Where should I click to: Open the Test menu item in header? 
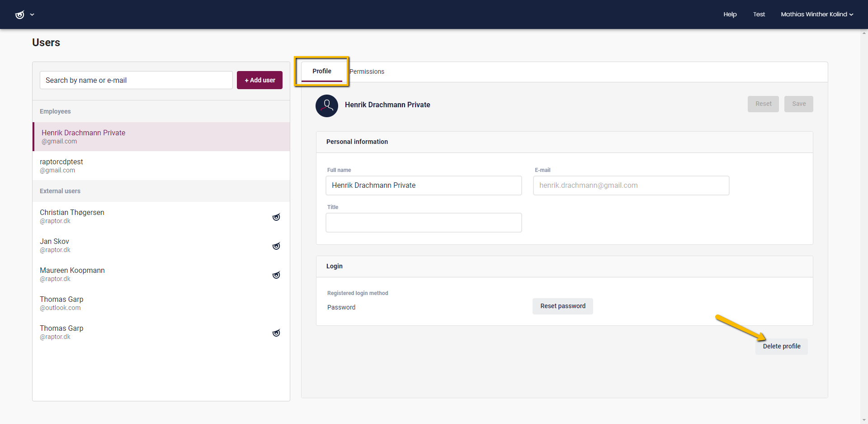pos(759,14)
